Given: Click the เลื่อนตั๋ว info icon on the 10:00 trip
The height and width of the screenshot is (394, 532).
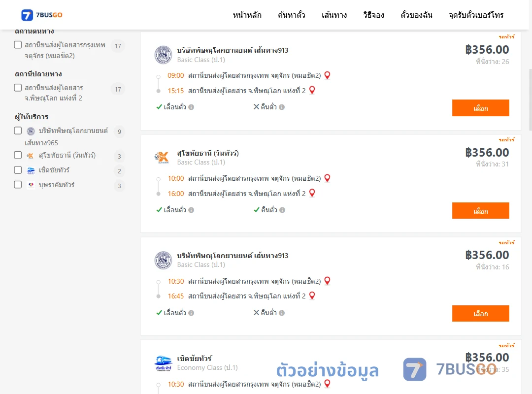Looking at the screenshot, I should 191,210.
